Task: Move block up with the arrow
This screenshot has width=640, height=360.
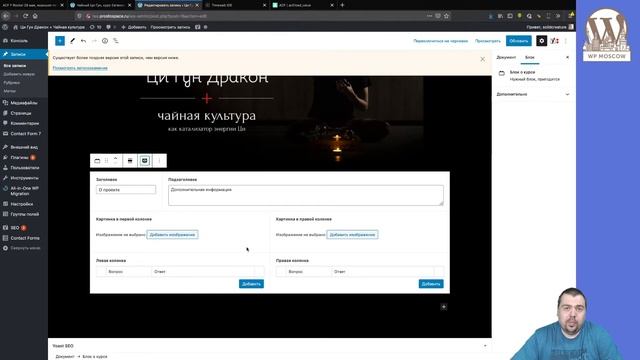Action: click(116, 158)
